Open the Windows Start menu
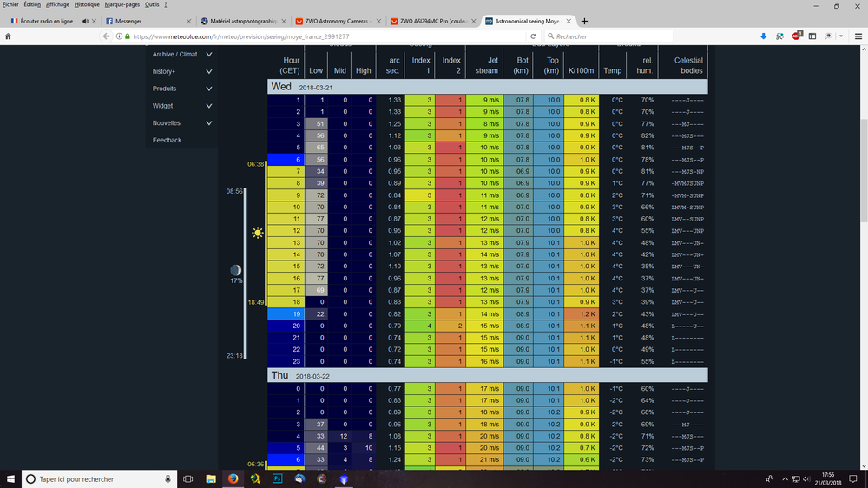 click(x=10, y=479)
